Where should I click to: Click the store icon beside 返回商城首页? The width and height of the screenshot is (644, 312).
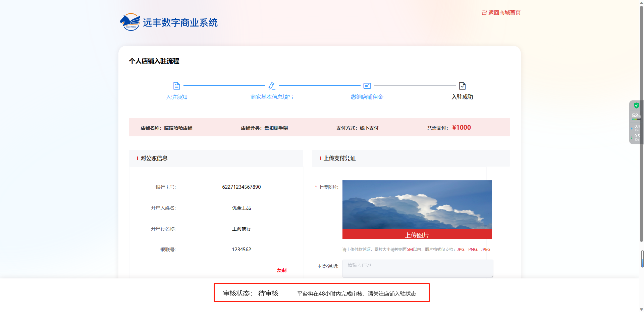point(484,12)
